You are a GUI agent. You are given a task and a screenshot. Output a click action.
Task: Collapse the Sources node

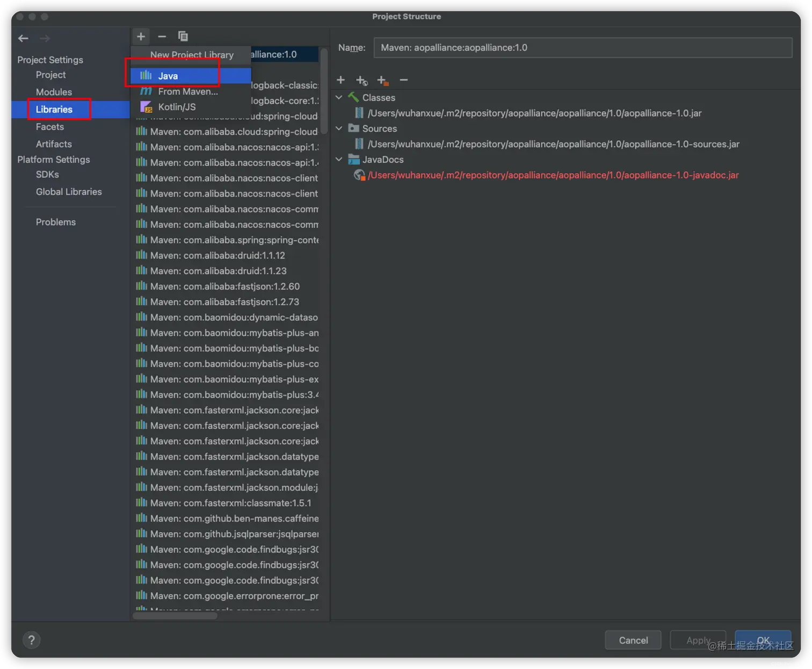coord(339,128)
